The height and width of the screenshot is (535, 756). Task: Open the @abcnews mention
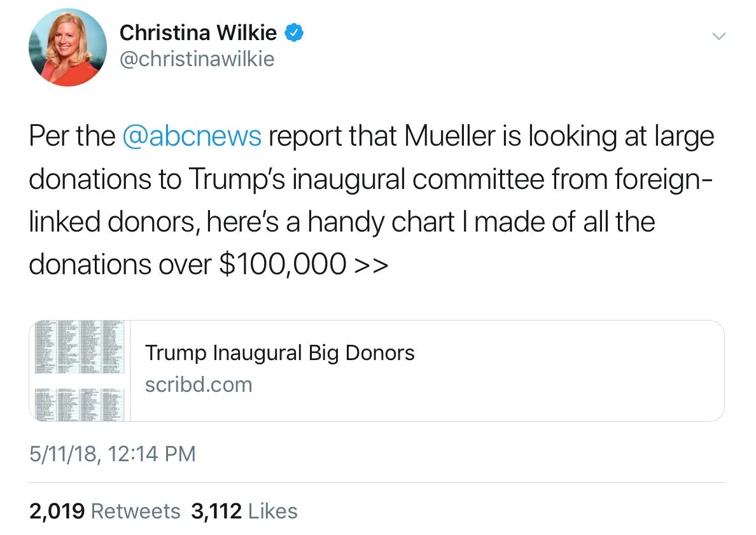tap(191, 137)
